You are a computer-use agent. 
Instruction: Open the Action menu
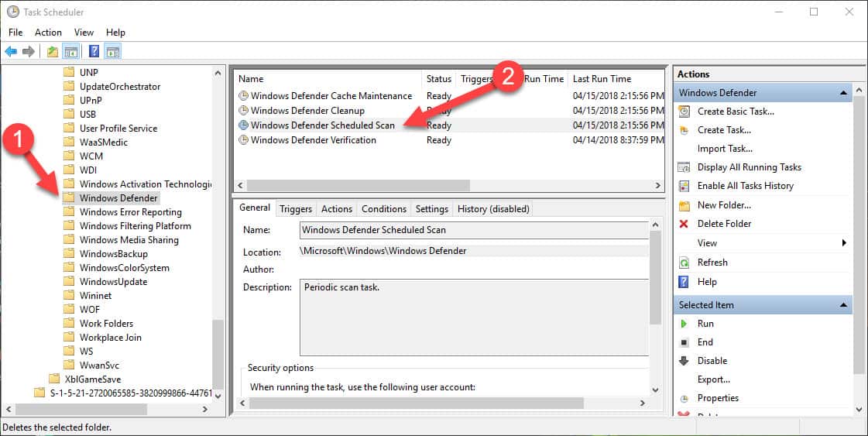48,32
